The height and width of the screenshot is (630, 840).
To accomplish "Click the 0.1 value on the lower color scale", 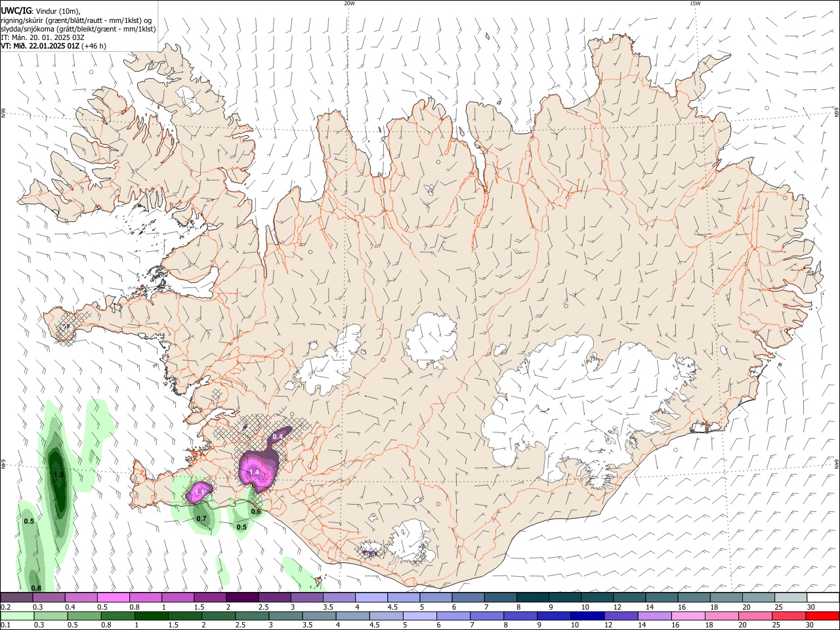I will pos(5,625).
